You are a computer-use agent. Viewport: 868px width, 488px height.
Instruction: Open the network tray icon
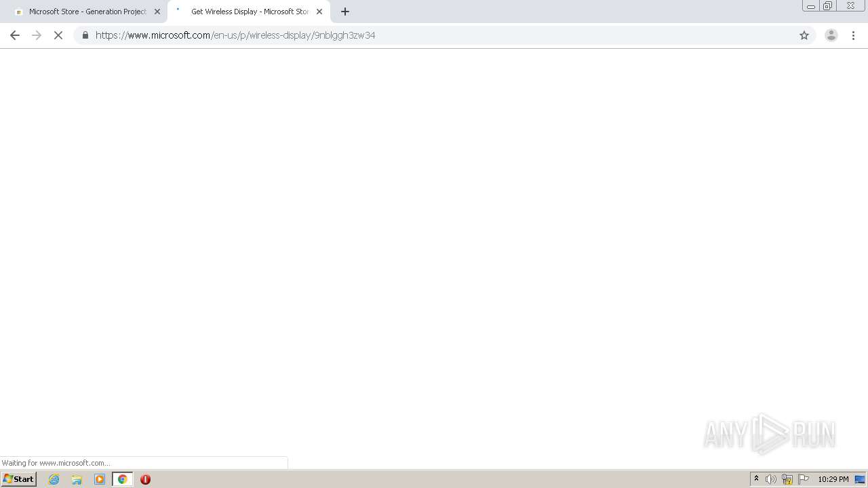(787, 479)
